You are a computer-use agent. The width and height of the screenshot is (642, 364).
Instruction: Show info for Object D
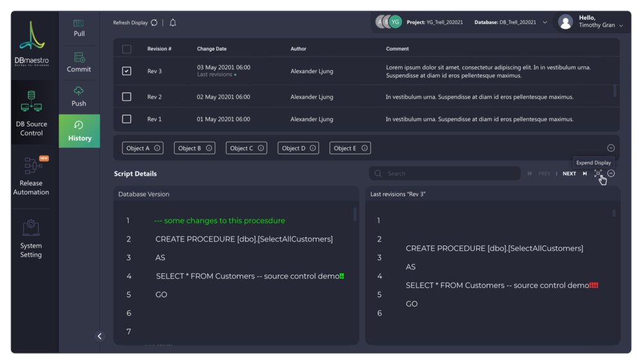pos(313,148)
